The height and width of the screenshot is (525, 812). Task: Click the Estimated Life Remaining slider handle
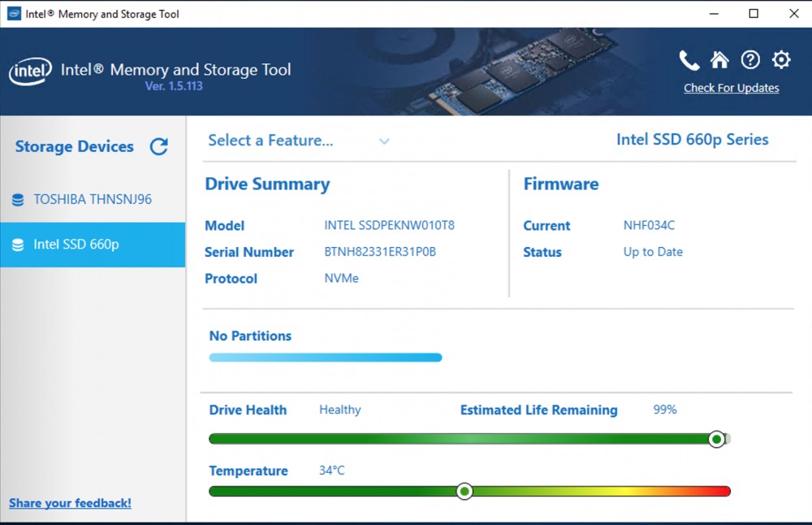[717, 439]
